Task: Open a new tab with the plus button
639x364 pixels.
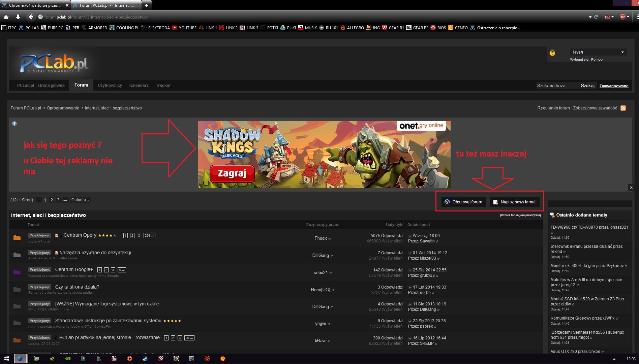Action: [x=147, y=5]
